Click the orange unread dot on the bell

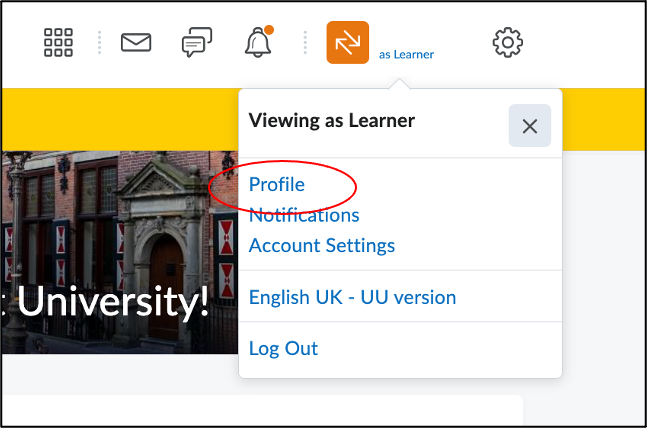coord(269,30)
